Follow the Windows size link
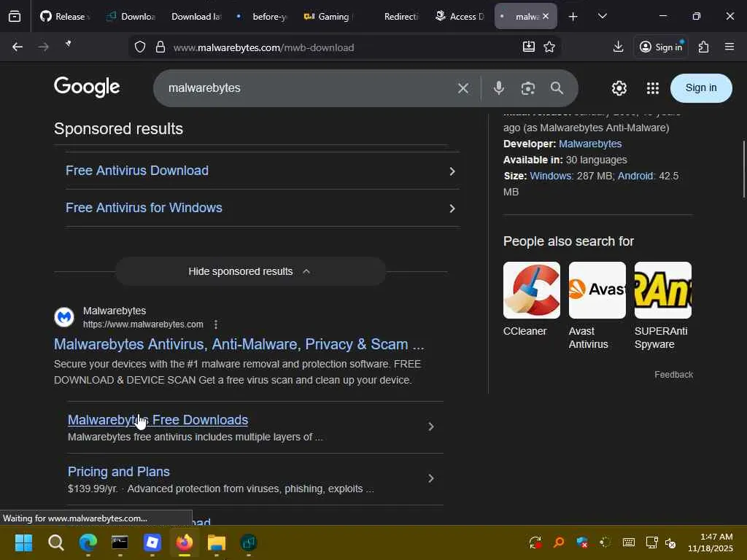747x560 pixels. click(550, 176)
